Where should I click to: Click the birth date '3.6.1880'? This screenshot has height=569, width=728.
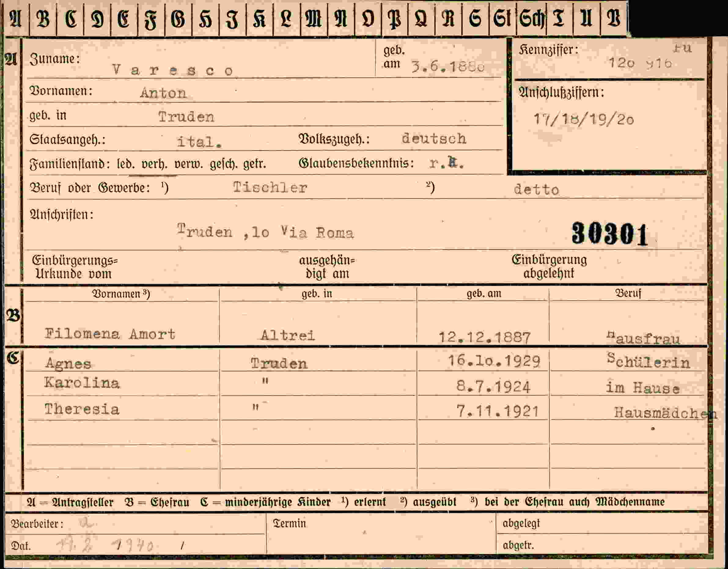pos(448,67)
